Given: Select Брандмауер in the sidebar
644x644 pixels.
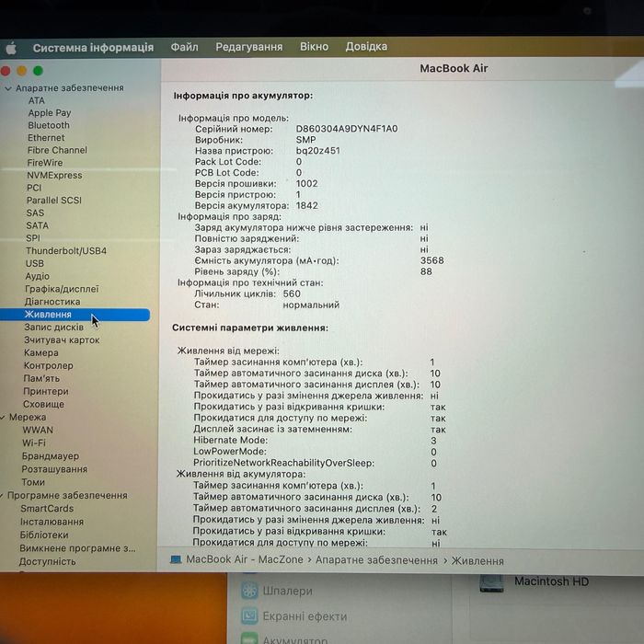Looking at the screenshot, I should point(50,456).
